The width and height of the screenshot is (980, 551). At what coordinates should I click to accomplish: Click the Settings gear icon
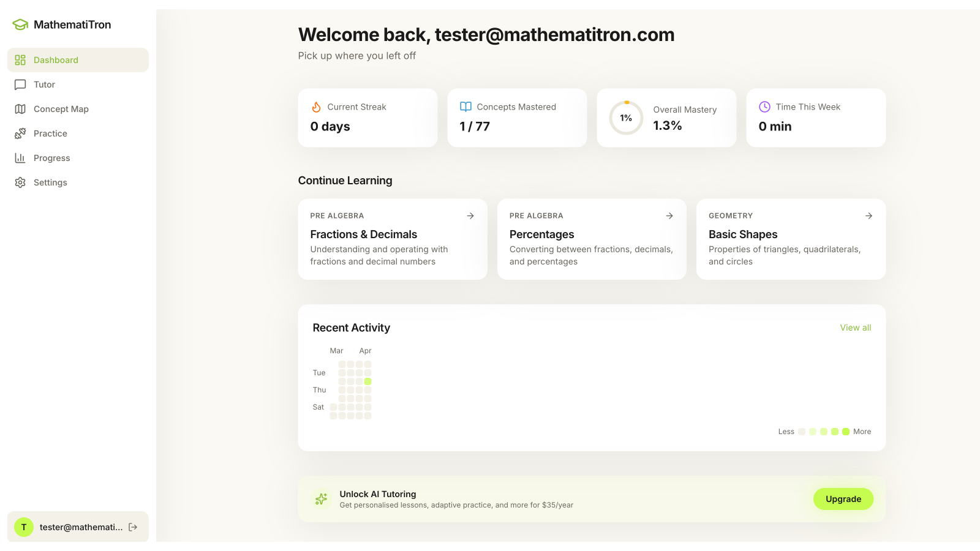click(20, 182)
